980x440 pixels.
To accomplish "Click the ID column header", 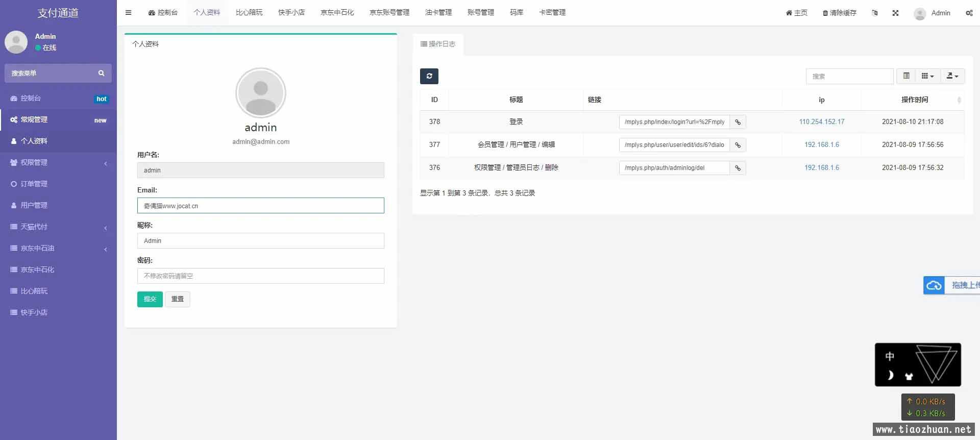I will (434, 100).
